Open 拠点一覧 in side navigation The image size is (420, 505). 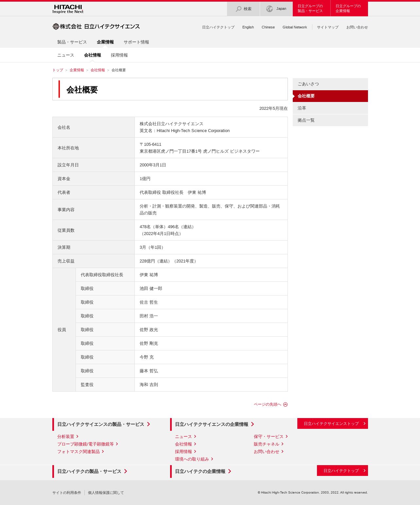coord(330,120)
